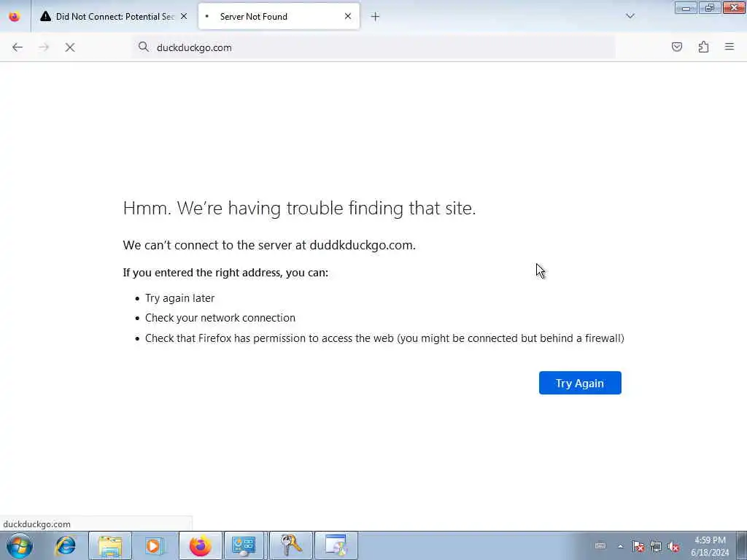This screenshot has width=747, height=560.
Task: Launch Internet Explorer from taskbar
Action: point(65,545)
